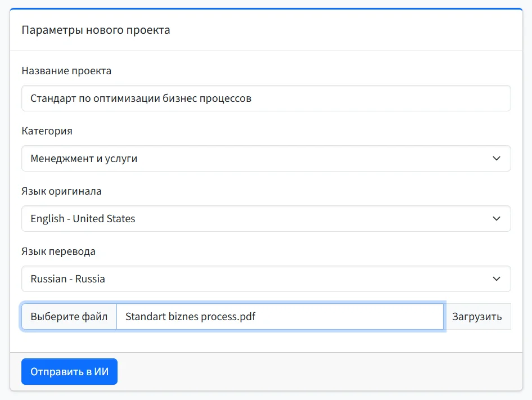This screenshot has height=400, width=532.
Task: Click the 'Загрузить' upload button
Action: 477,316
